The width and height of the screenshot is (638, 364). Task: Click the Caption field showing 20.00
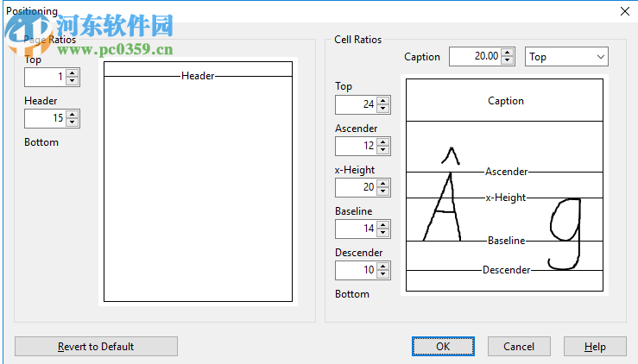[475, 57]
